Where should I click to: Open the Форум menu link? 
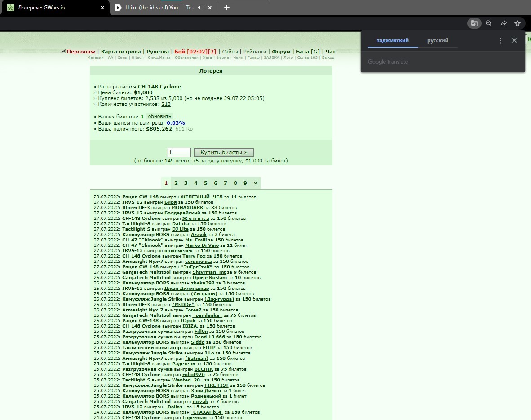281,52
